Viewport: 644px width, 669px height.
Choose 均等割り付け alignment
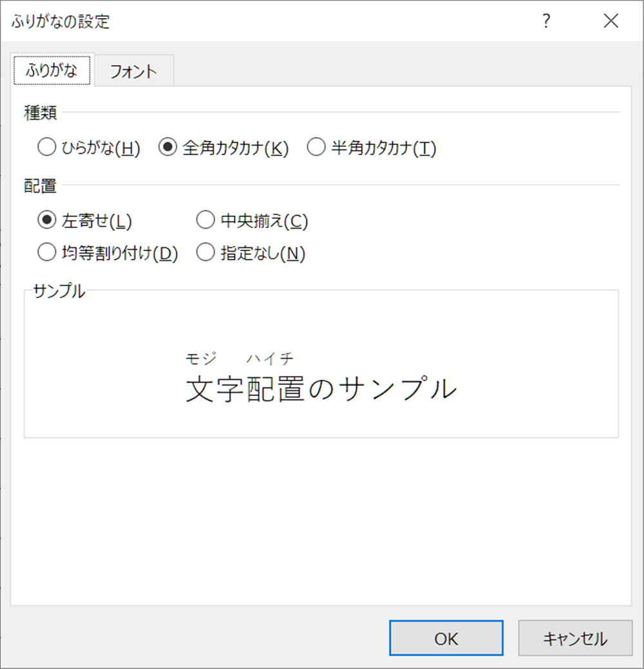click(47, 253)
